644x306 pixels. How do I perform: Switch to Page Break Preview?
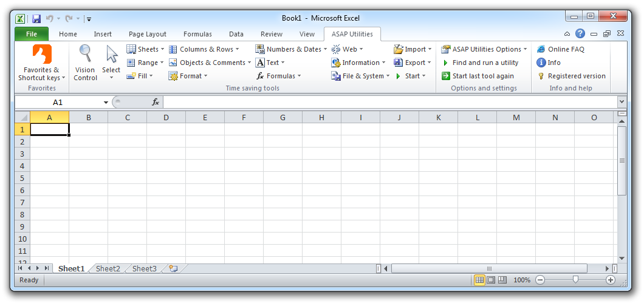coord(502,280)
